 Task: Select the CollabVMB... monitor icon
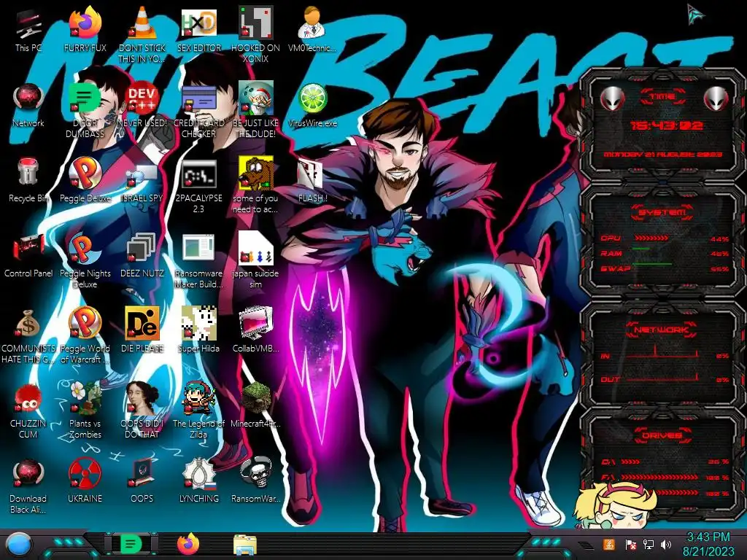(255, 323)
